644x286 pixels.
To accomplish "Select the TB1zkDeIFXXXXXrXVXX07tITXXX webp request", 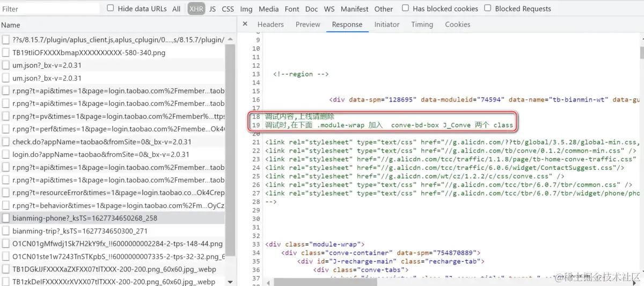I will pos(112,282).
